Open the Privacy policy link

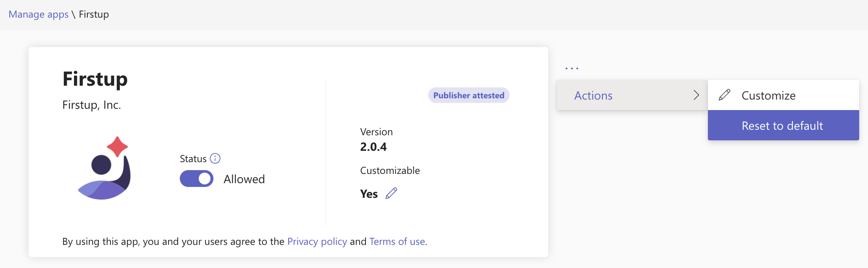pyautogui.click(x=317, y=242)
